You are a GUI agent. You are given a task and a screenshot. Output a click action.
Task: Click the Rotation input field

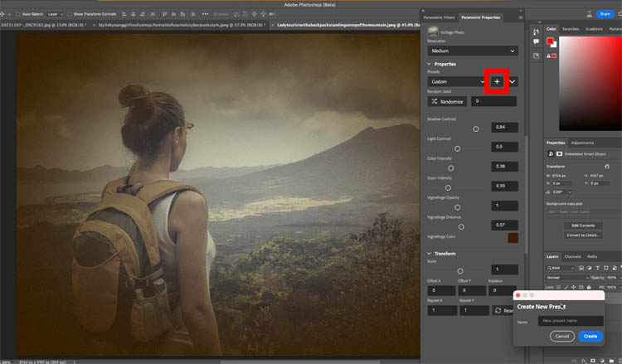pos(502,290)
